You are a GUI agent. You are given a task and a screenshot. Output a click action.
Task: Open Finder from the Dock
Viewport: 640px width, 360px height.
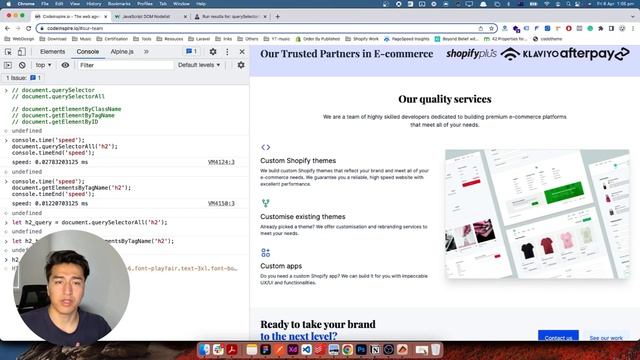204,349
